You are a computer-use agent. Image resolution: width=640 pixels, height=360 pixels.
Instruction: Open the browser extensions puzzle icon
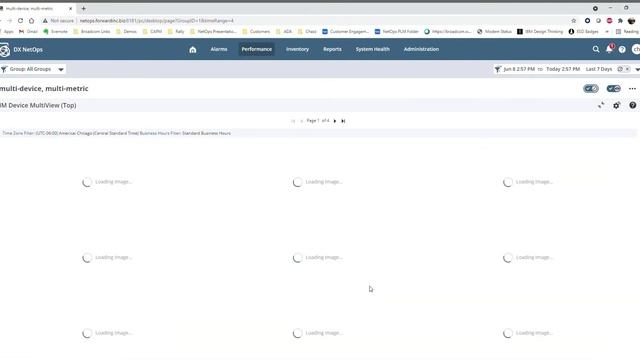[x=620, y=20]
